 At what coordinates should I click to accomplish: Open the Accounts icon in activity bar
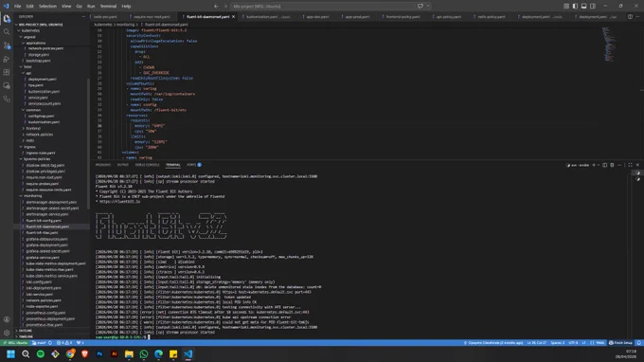pyautogui.click(x=7, y=319)
